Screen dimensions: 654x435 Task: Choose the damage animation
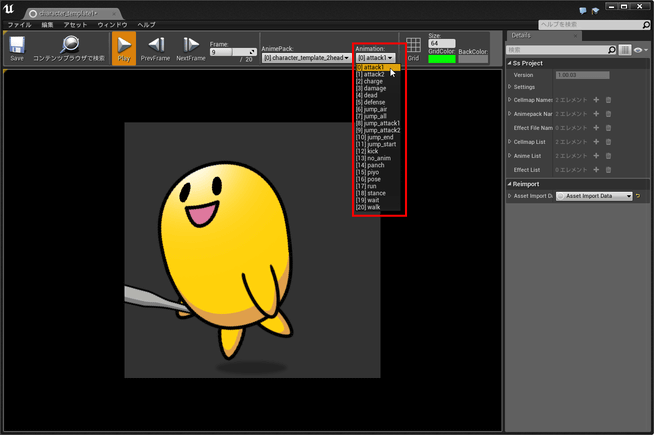pyautogui.click(x=378, y=88)
